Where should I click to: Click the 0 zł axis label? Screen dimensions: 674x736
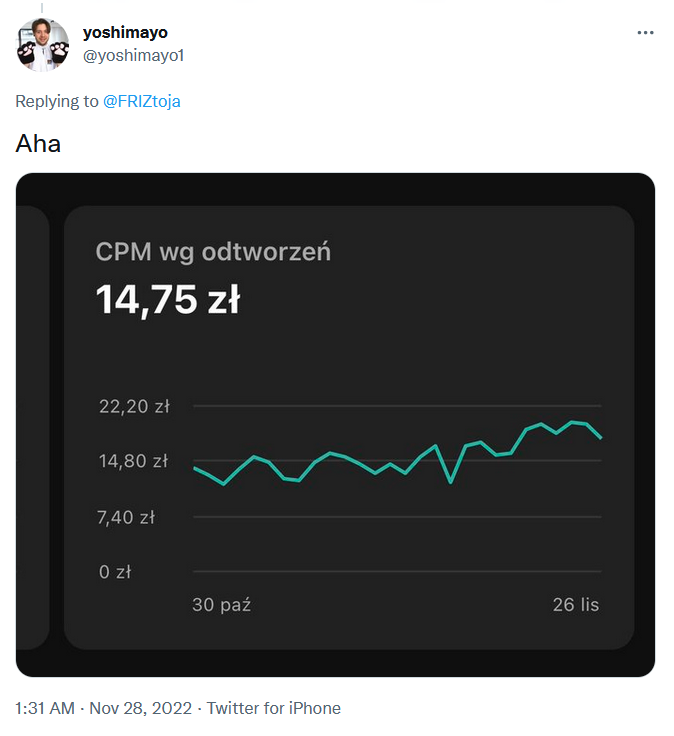coord(115,572)
